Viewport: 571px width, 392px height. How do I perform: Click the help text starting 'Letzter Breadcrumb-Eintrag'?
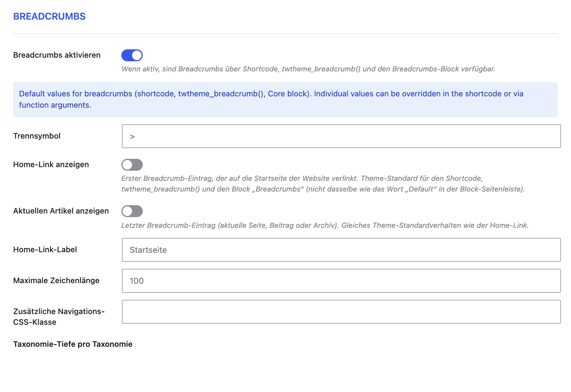point(325,225)
